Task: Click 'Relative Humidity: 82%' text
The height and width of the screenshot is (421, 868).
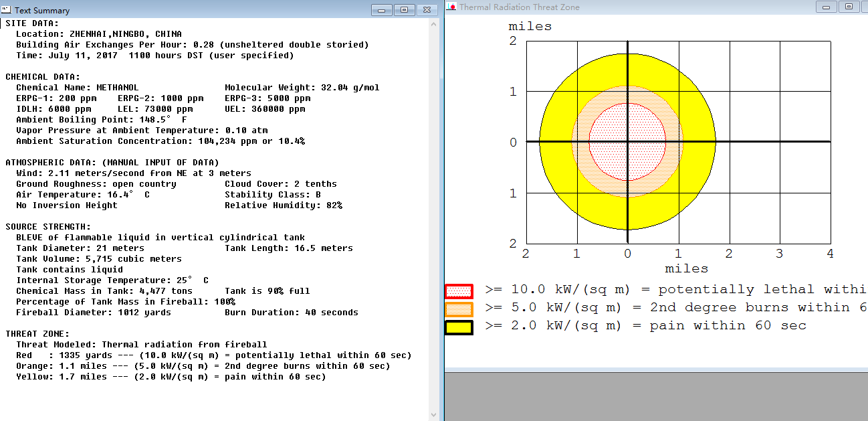Action: [x=283, y=205]
